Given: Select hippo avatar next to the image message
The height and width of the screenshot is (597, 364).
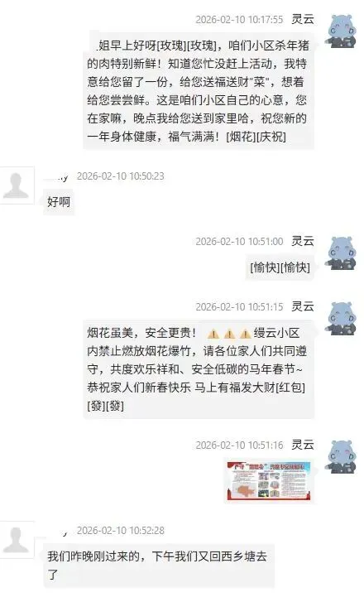Looking at the screenshot, I should pos(341,457).
